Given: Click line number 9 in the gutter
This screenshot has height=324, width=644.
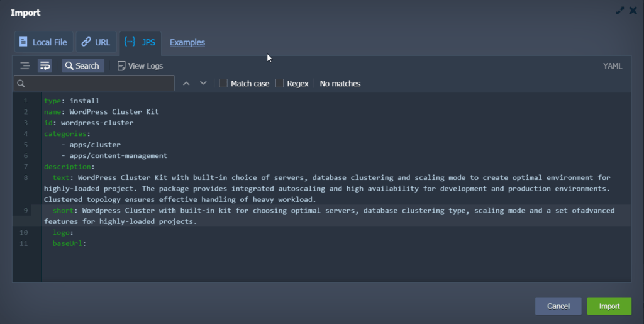Looking at the screenshot, I should coord(26,211).
